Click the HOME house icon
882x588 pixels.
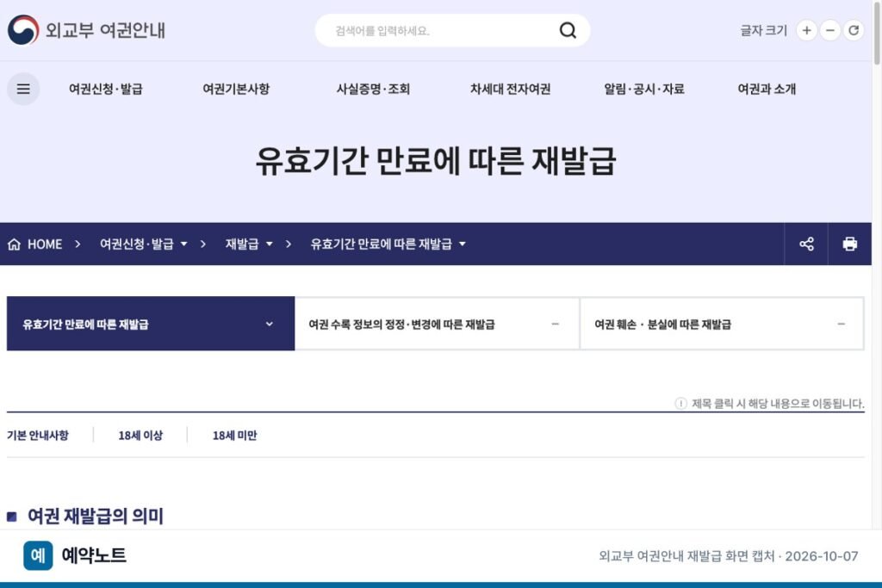pos(14,244)
